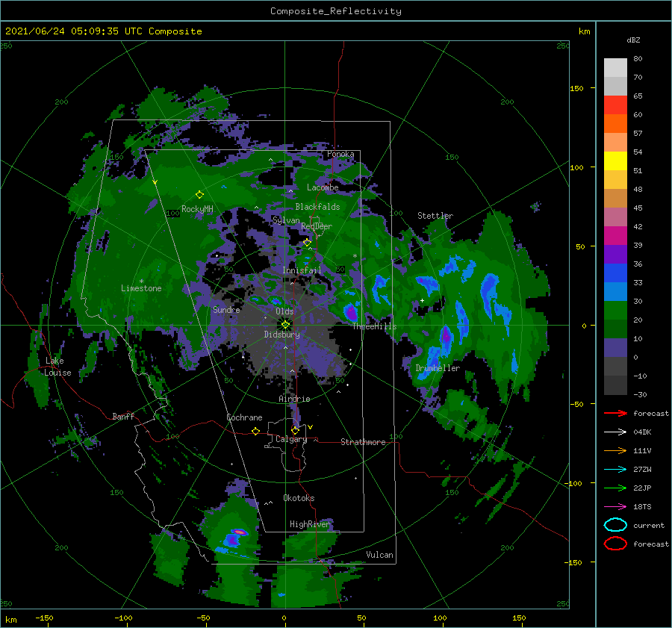The image size is (672, 628).
Task: Click the Drumheller city label
Action: [x=438, y=368]
